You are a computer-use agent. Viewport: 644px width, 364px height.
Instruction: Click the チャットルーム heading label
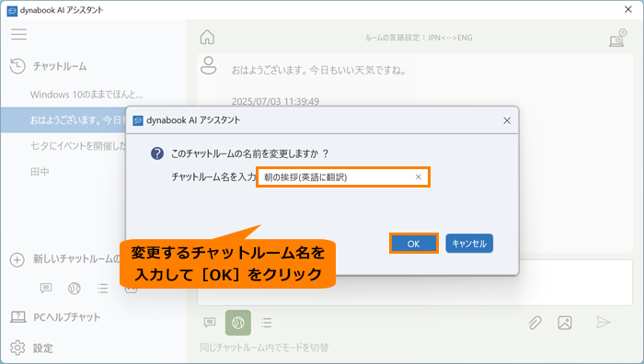pos(60,66)
